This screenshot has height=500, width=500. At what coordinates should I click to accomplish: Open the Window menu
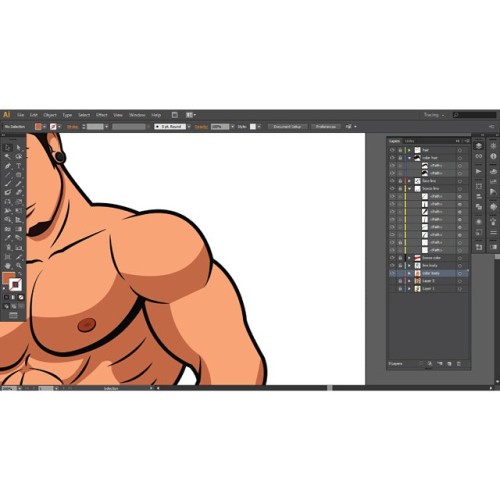(x=137, y=115)
